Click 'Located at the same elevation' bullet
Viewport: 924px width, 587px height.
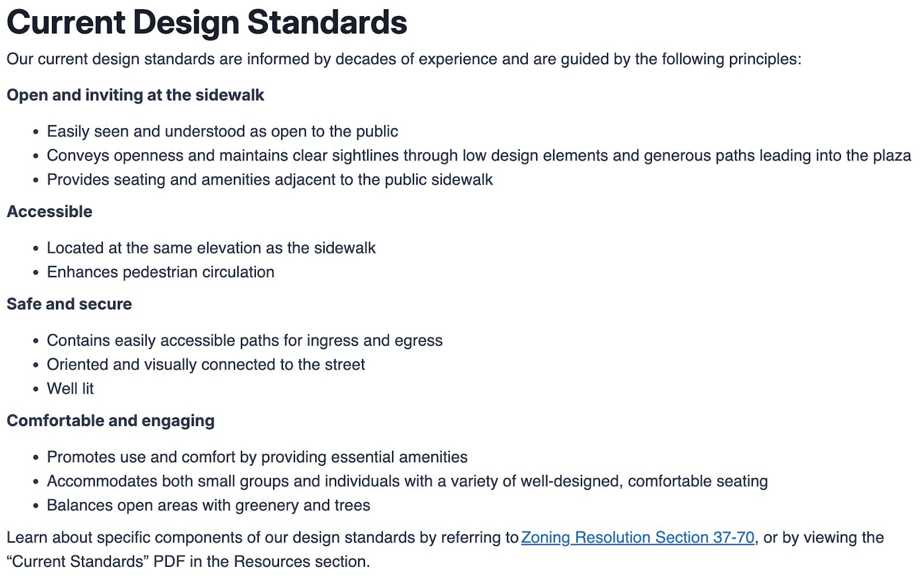211,248
